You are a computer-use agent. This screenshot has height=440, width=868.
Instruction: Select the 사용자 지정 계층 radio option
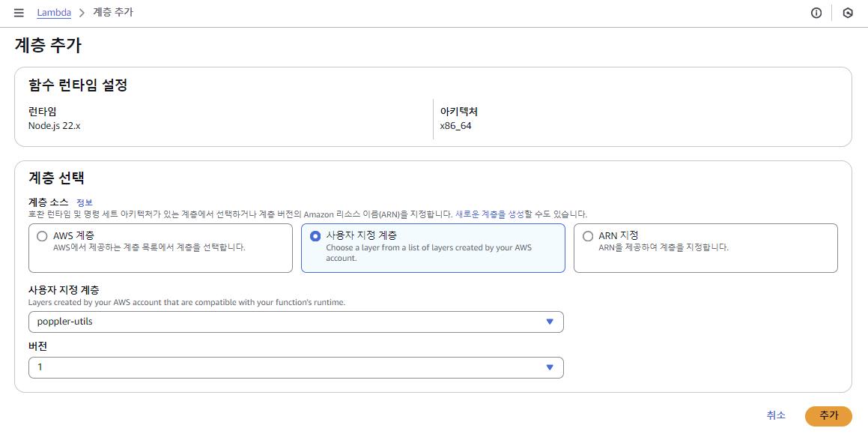[315, 237]
